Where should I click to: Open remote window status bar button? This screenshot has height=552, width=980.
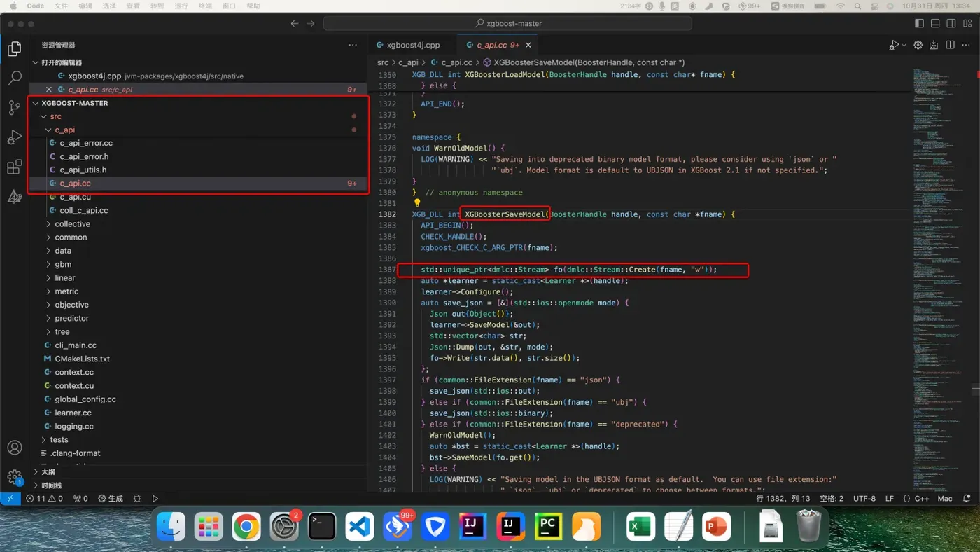click(x=10, y=499)
